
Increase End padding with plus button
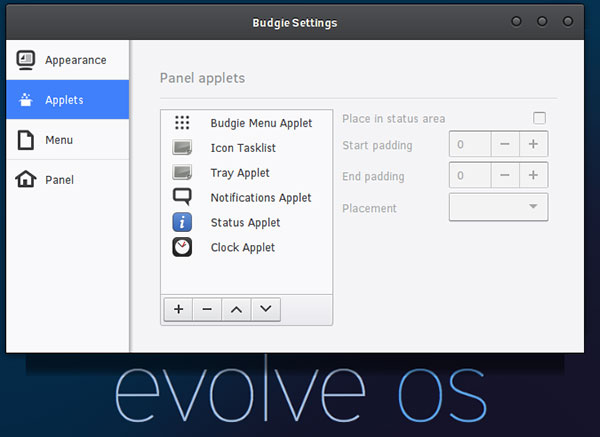533,175
